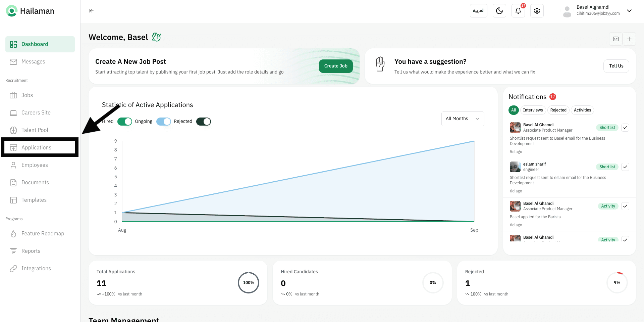The width and height of the screenshot is (644, 322).
Task: Click the Statistic of Active Applications title
Action: (148, 105)
